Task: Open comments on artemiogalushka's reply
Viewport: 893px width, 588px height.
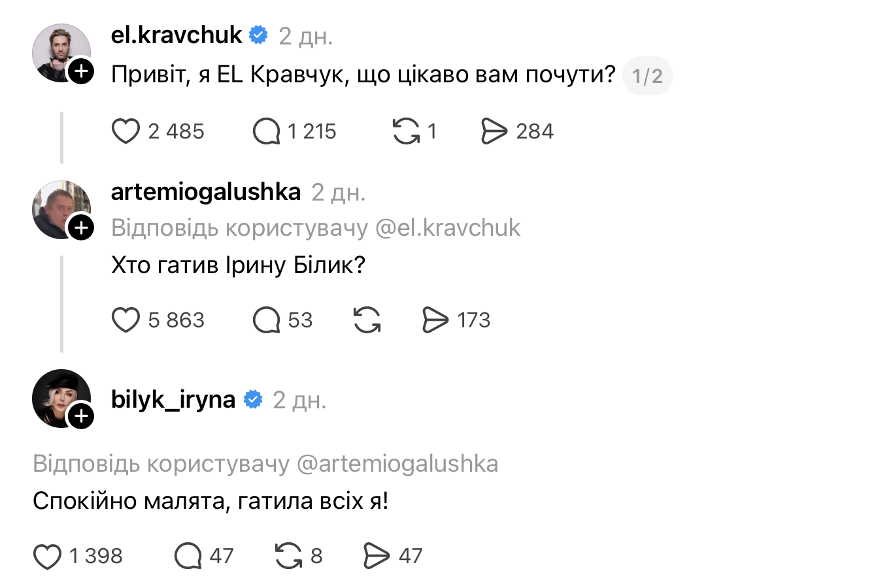Action: (x=266, y=320)
